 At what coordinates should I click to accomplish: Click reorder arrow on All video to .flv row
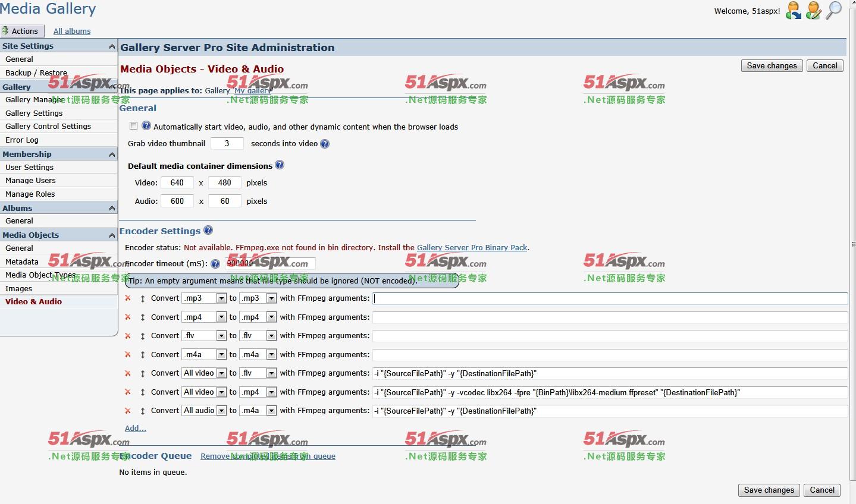143,373
